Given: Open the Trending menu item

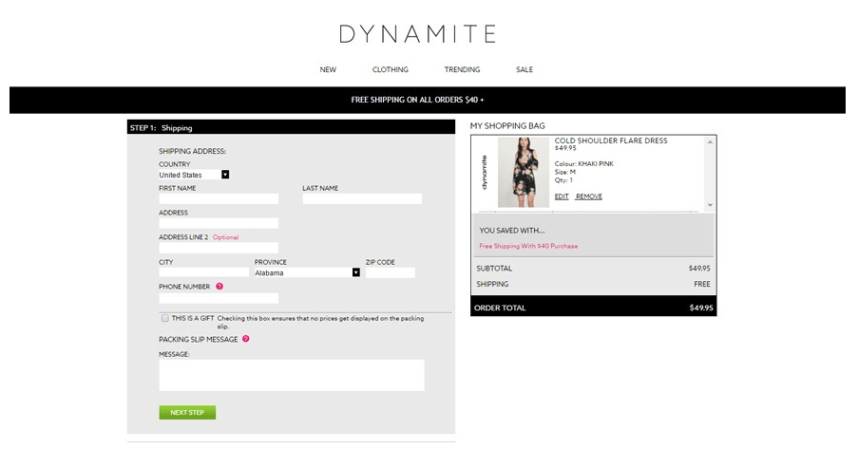Looking at the screenshot, I should [x=462, y=70].
